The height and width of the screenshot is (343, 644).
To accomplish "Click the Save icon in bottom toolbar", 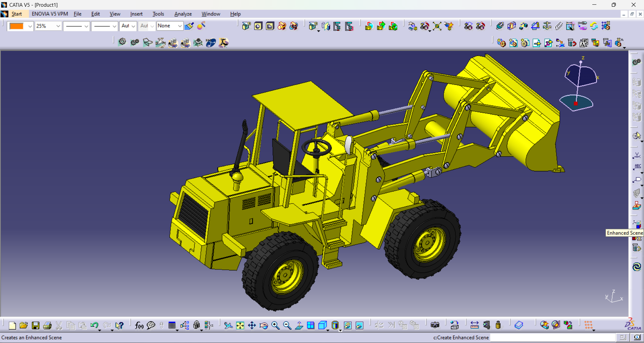I will pyautogui.click(x=36, y=325).
